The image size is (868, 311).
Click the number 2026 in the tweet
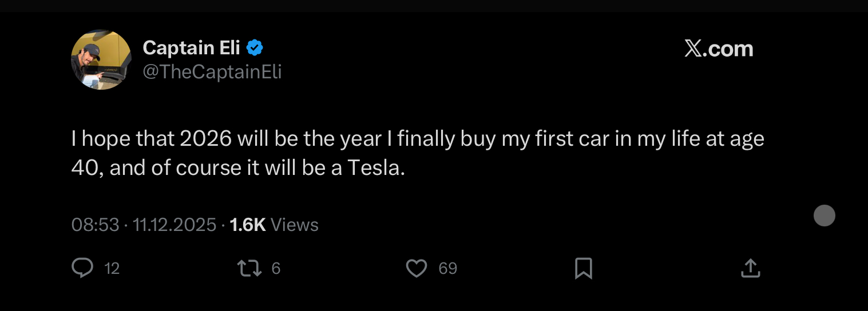point(206,139)
